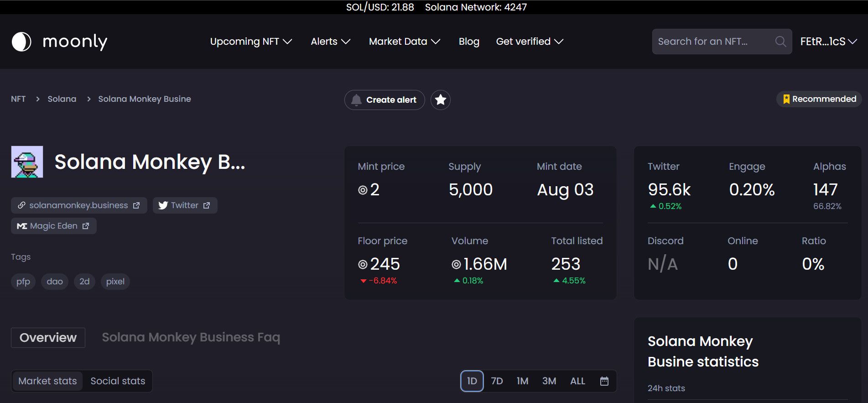Click the Solana breadcrumb link

point(62,99)
